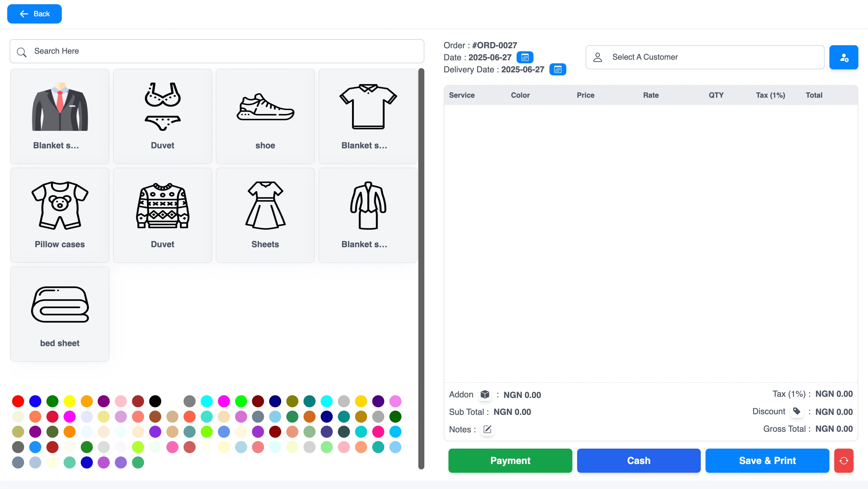868x489 pixels.
Task: Click the green Payment button
Action: click(x=510, y=460)
